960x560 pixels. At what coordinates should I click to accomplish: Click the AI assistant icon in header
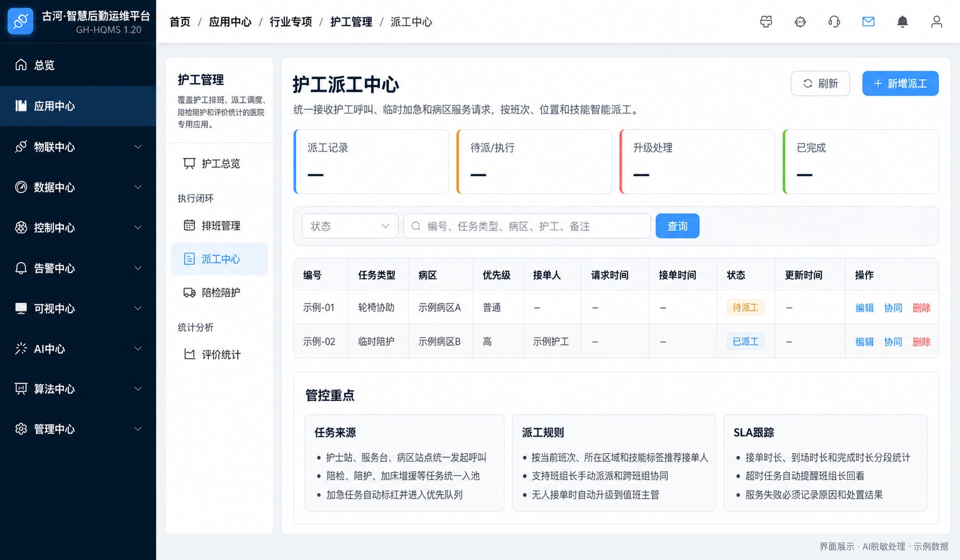pos(800,22)
